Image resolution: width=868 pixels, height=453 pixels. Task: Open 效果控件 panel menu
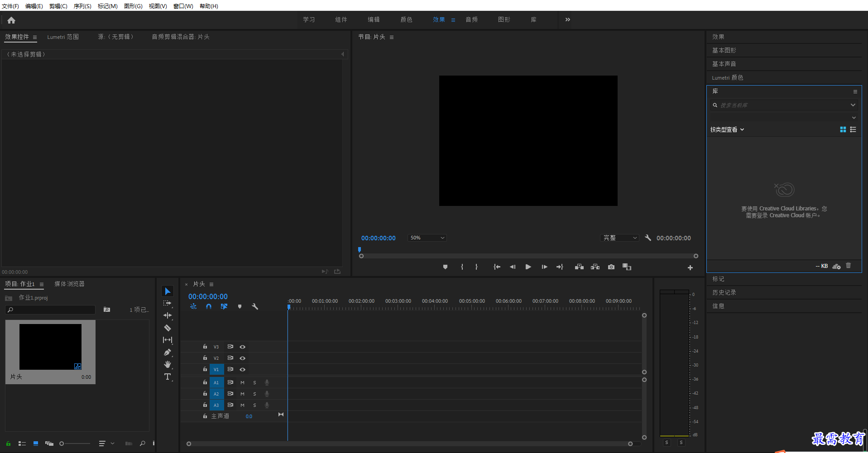pyautogui.click(x=35, y=37)
